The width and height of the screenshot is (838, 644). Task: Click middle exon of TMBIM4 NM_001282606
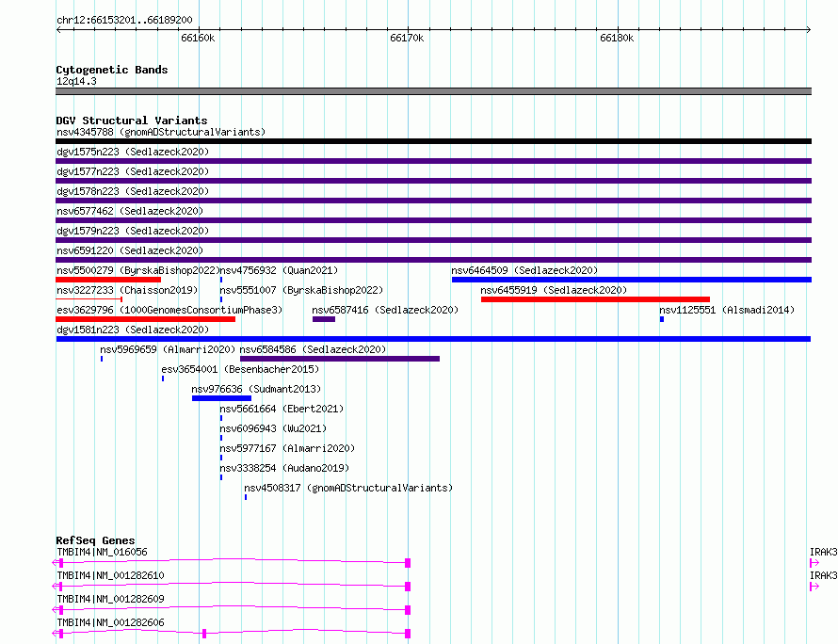[x=204, y=634]
